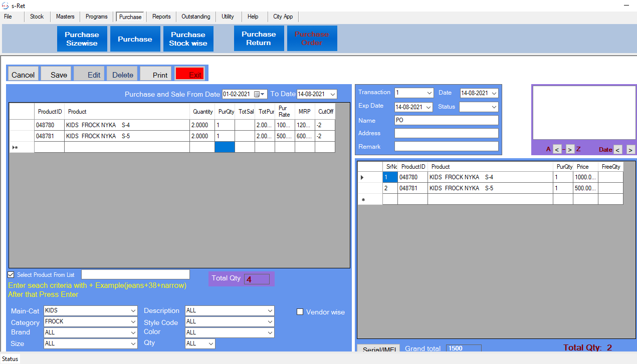Go to next record in A-Z navigation
The width and height of the screenshot is (637, 364).
(x=570, y=150)
